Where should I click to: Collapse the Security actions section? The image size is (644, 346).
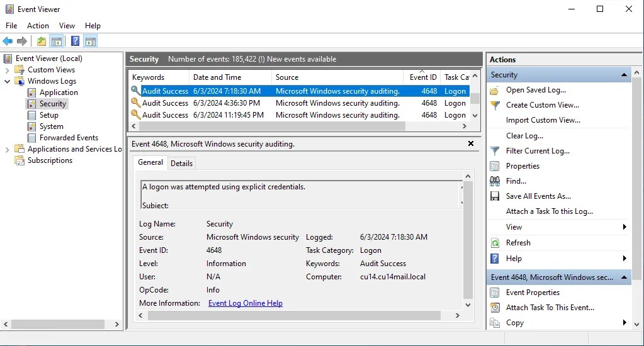624,75
